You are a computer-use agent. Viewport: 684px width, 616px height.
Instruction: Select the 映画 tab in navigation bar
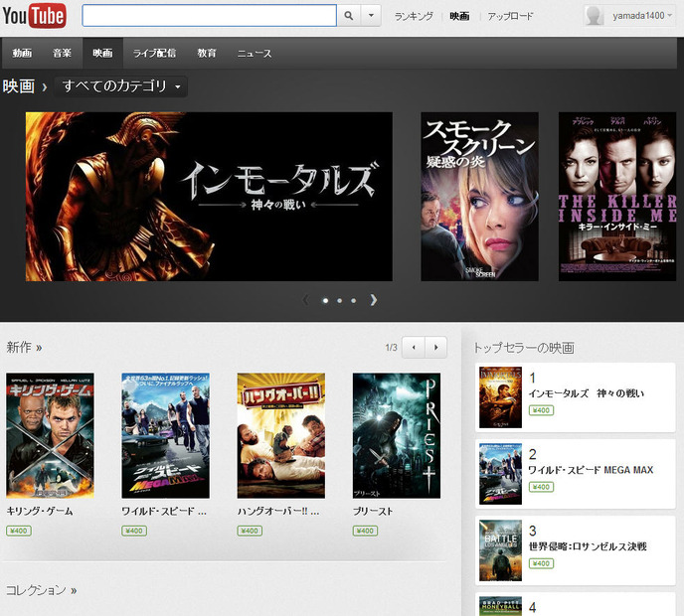click(x=102, y=54)
